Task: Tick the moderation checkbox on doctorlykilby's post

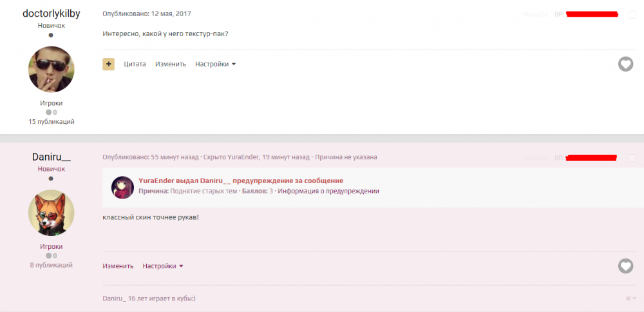Action: tap(632, 14)
